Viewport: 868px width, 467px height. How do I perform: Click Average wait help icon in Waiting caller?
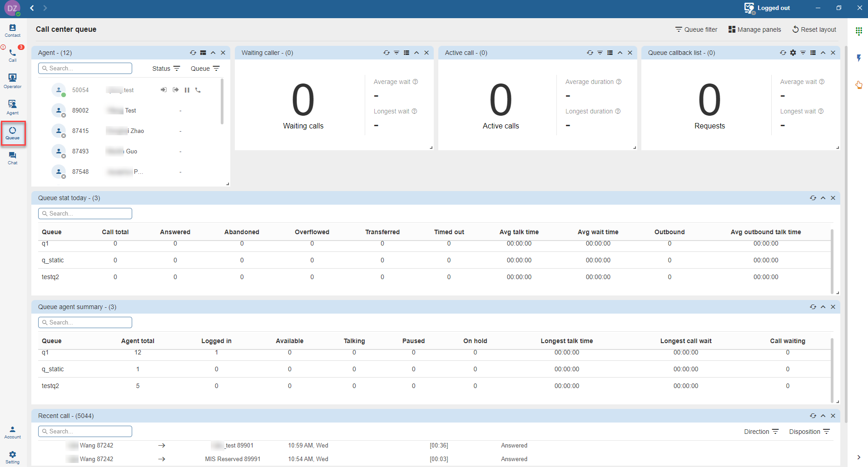[x=415, y=82]
